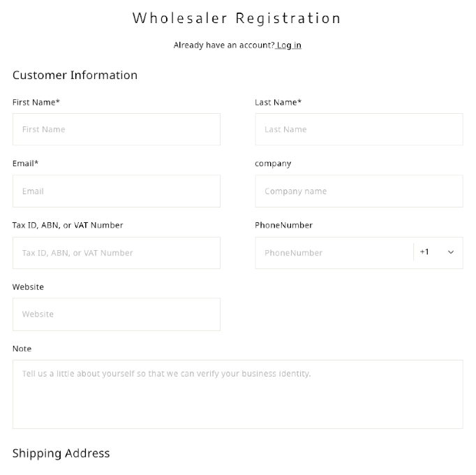
Task: Click the PhoneNumber label text
Action: pos(283,225)
